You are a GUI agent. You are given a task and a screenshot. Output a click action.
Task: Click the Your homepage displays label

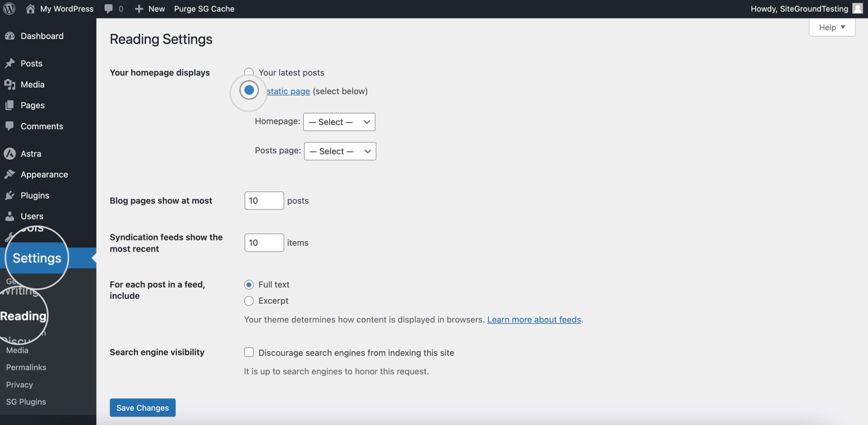click(160, 73)
